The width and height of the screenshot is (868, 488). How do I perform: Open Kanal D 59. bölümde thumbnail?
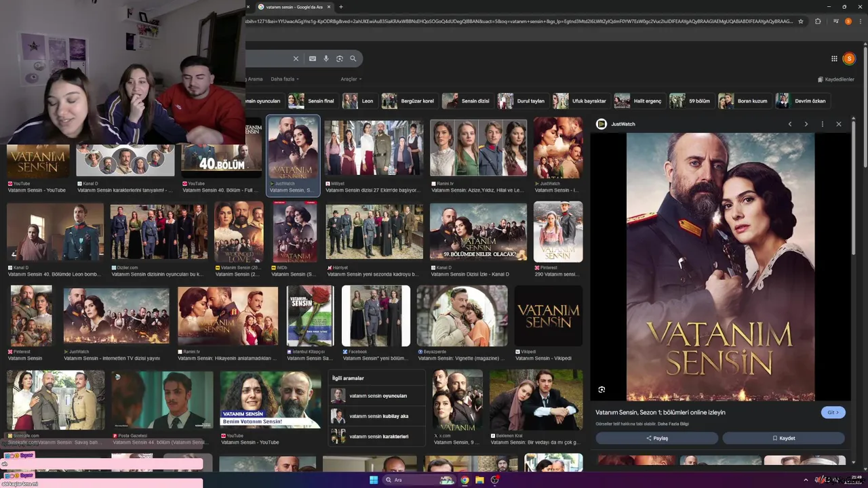(x=478, y=232)
